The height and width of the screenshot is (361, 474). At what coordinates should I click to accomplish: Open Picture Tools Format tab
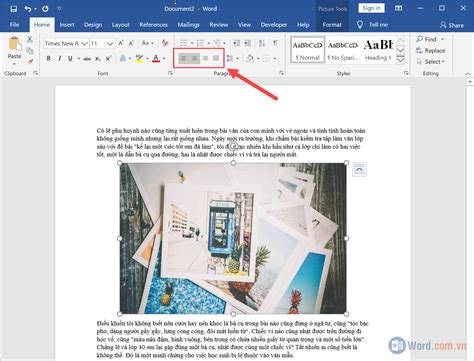[332, 25]
